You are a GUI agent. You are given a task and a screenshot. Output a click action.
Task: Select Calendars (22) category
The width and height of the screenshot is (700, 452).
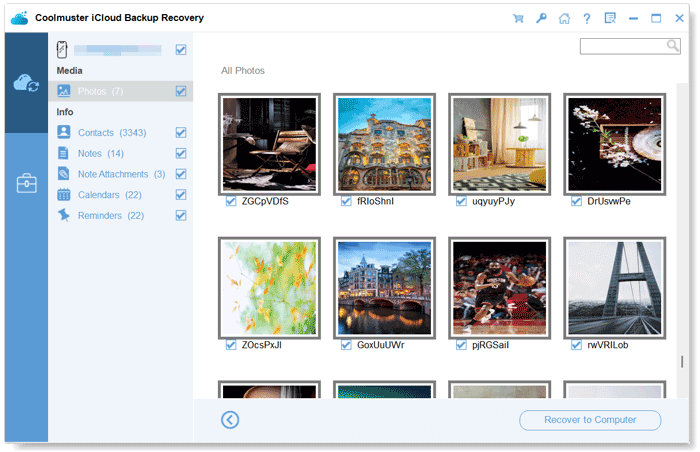click(x=121, y=195)
